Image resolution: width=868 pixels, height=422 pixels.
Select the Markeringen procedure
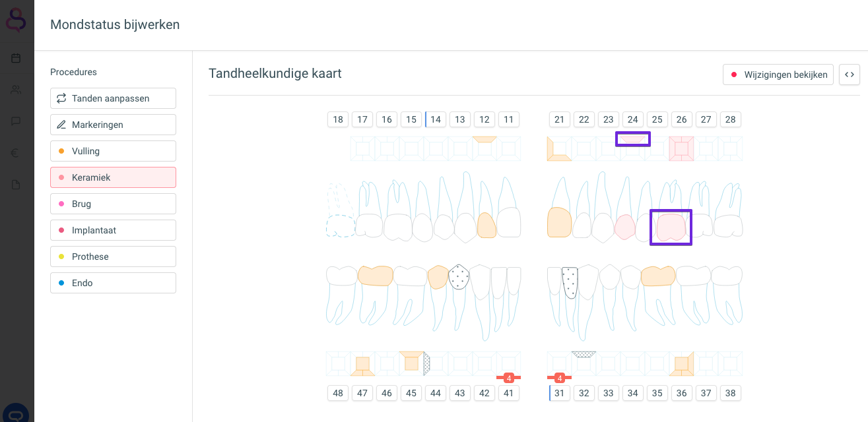[113, 125]
